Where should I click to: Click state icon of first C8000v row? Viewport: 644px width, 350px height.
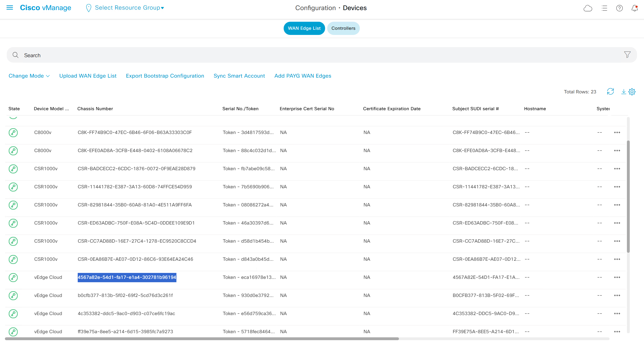[x=13, y=132]
